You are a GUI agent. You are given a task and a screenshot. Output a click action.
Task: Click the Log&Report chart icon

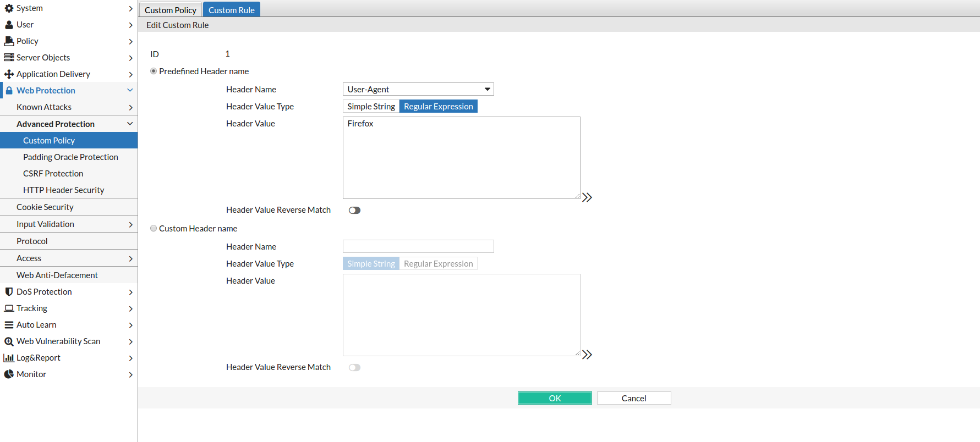pos(9,358)
